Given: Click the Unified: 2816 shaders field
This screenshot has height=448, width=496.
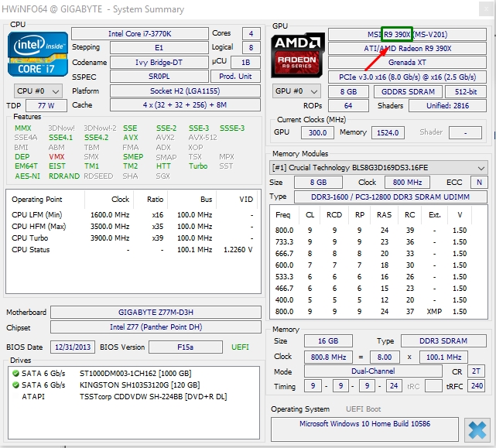Looking at the screenshot, I should click(447, 106).
